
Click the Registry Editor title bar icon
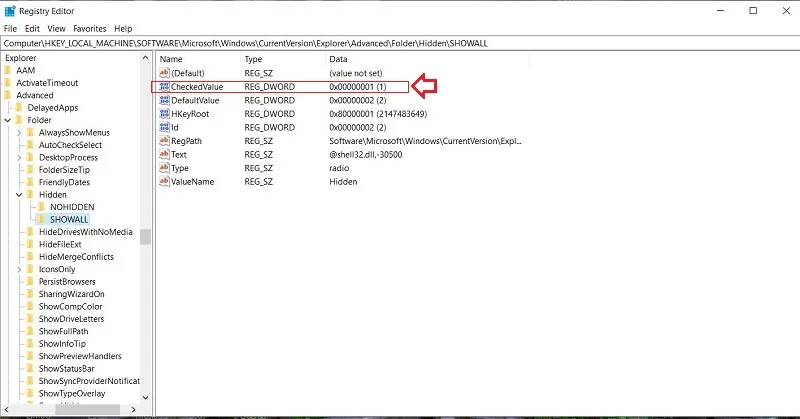[10, 11]
